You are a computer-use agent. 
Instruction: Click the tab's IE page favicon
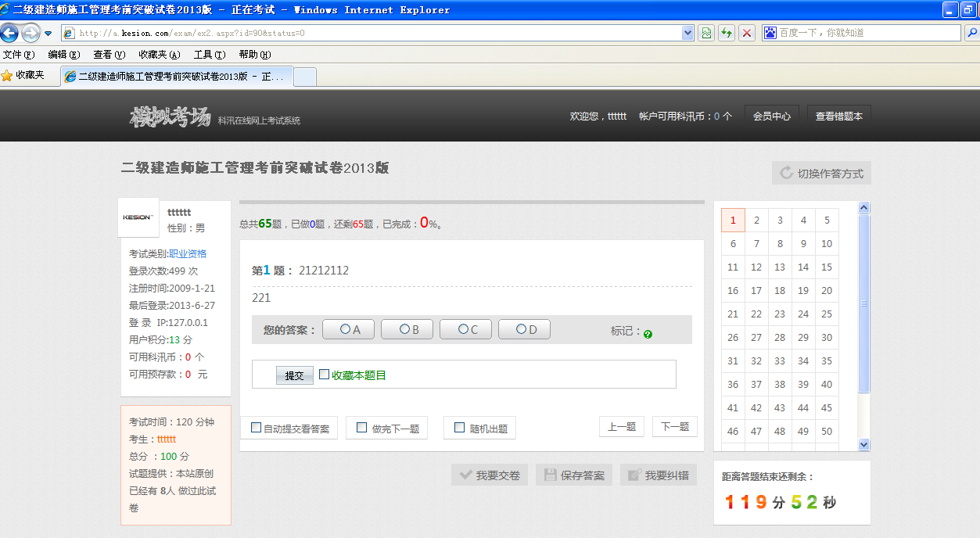[70, 77]
